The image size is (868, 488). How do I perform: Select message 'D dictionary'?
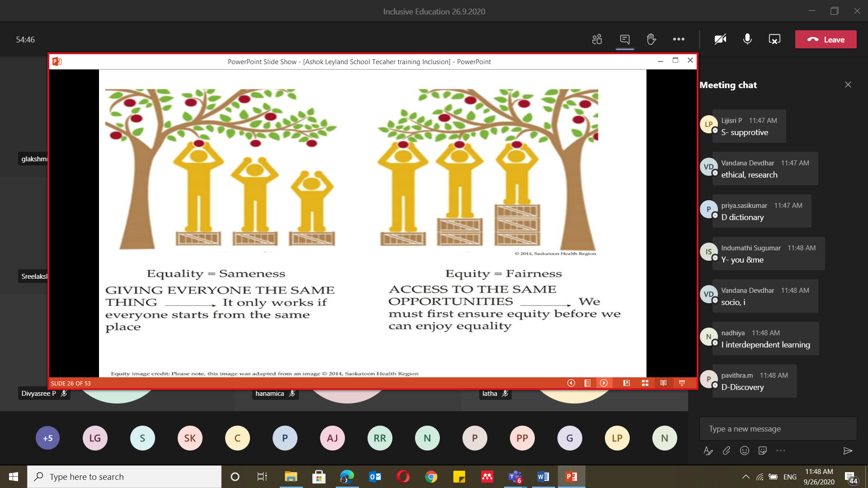pos(742,217)
